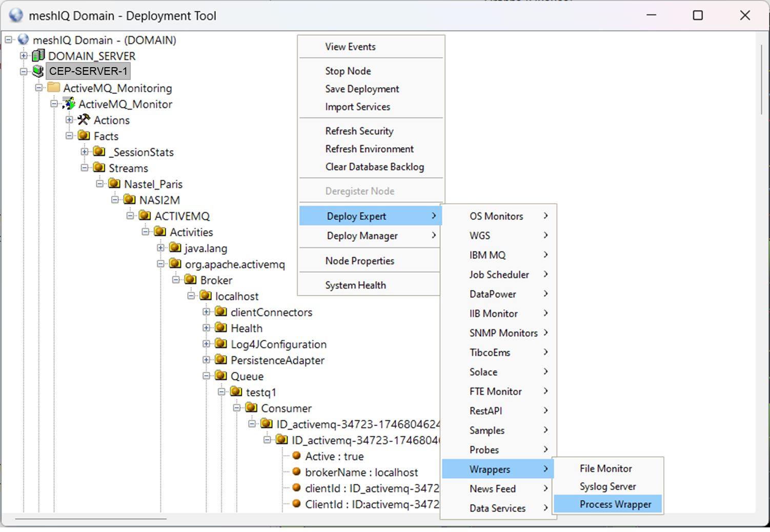Click the ActiveMQ_Monitor expert icon
The width and height of the screenshot is (770, 532).
[69, 104]
